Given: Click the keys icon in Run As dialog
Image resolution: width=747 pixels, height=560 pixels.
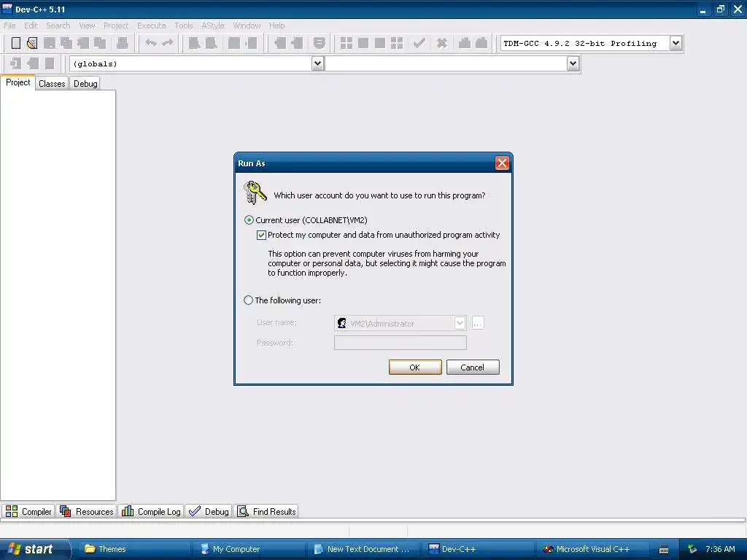Looking at the screenshot, I should pyautogui.click(x=255, y=192).
